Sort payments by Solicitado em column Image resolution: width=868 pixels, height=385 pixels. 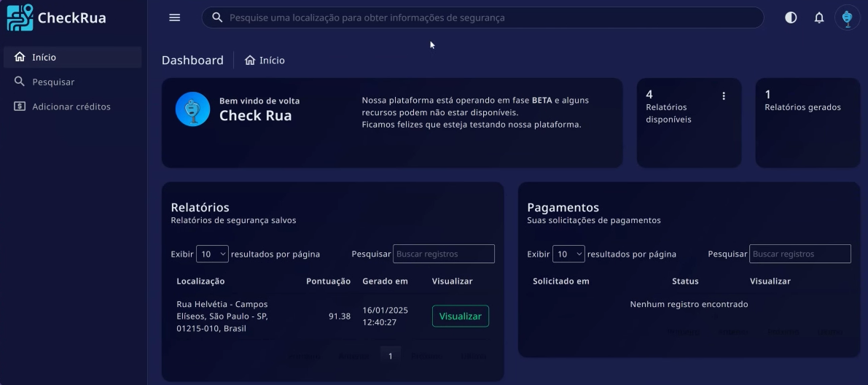pyautogui.click(x=560, y=281)
